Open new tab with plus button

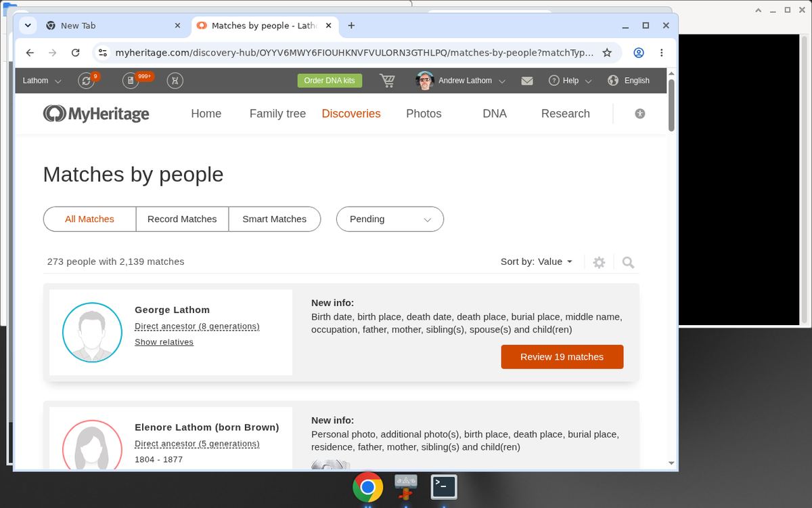351,25
